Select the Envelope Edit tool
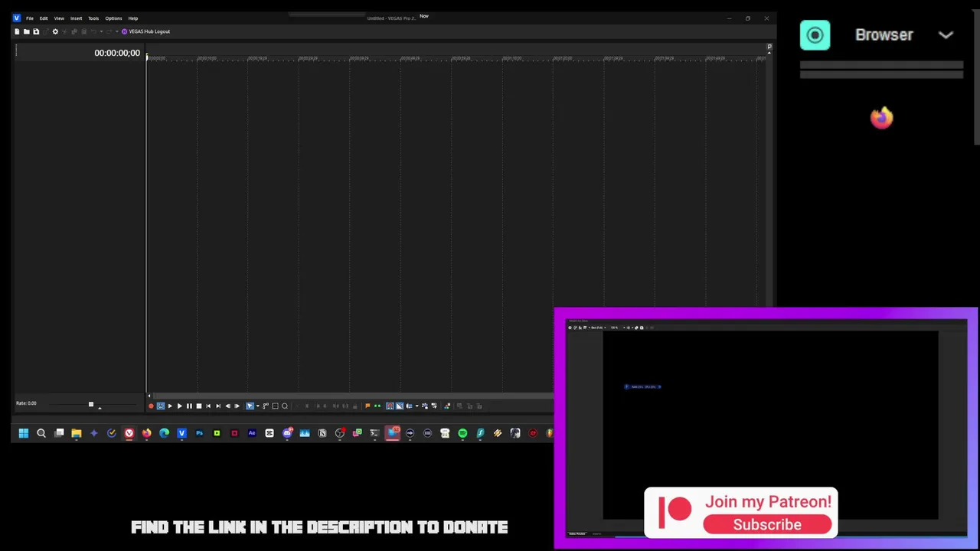The height and width of the screenshot is (551, 980). click(x=266, y=406)
